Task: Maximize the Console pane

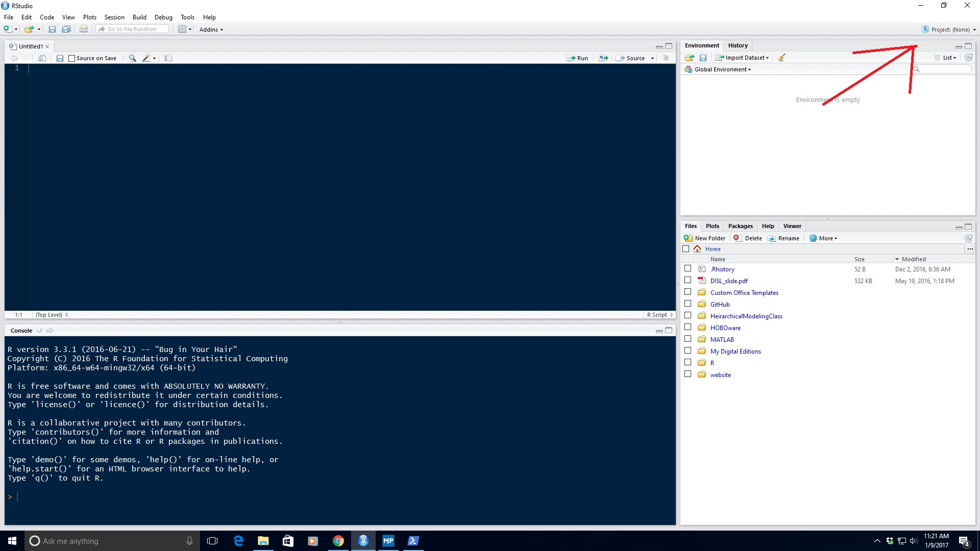Action: pos(669,331)
